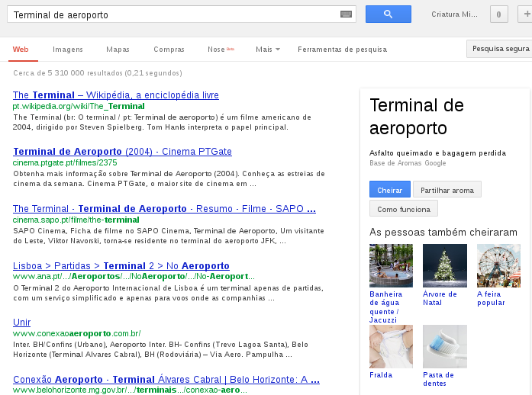Click the Criatura Mi... account name
This screenshot has height=395, width=532.
tap(454, 14)
